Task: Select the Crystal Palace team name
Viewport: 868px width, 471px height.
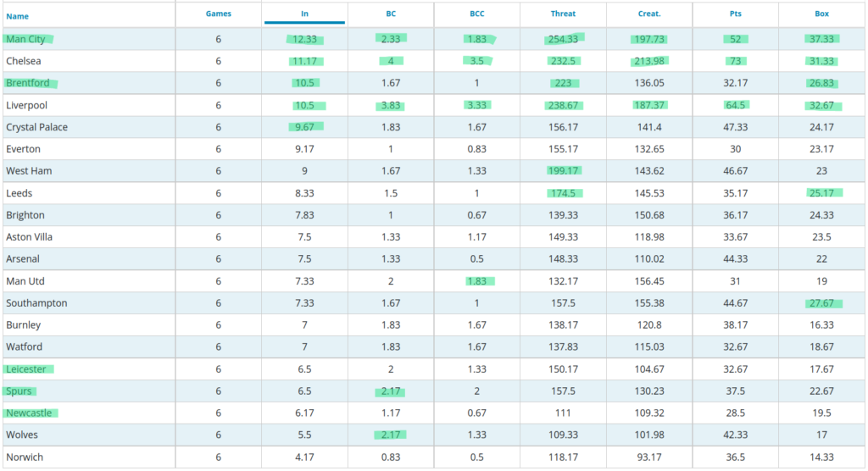Action: click(36, 127)
